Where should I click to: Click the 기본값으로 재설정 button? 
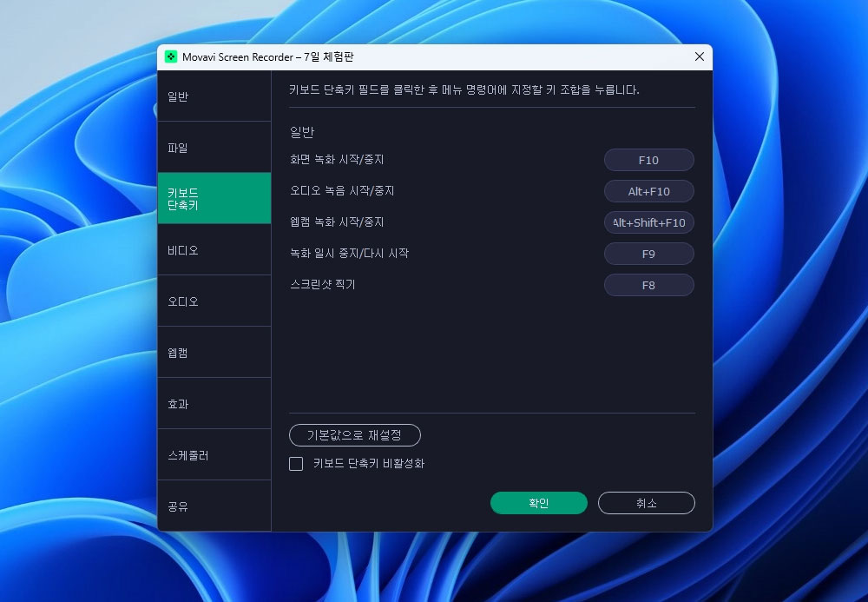355,435
